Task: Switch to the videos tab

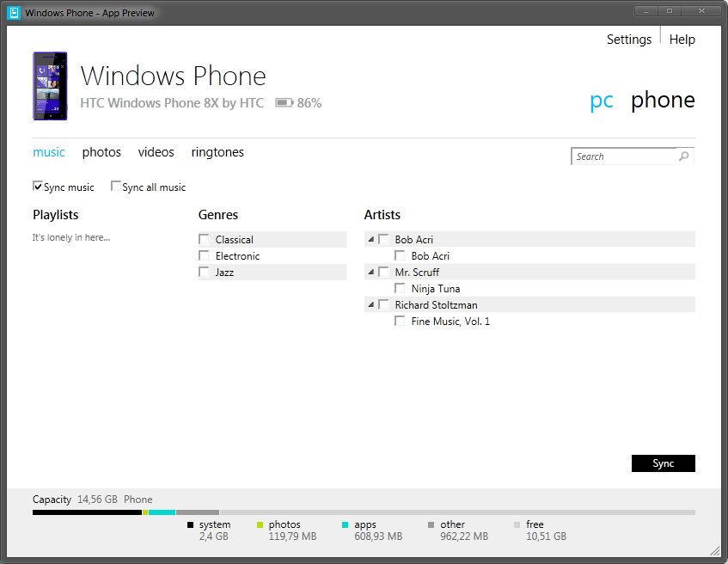Action: (x=156, y=152)
